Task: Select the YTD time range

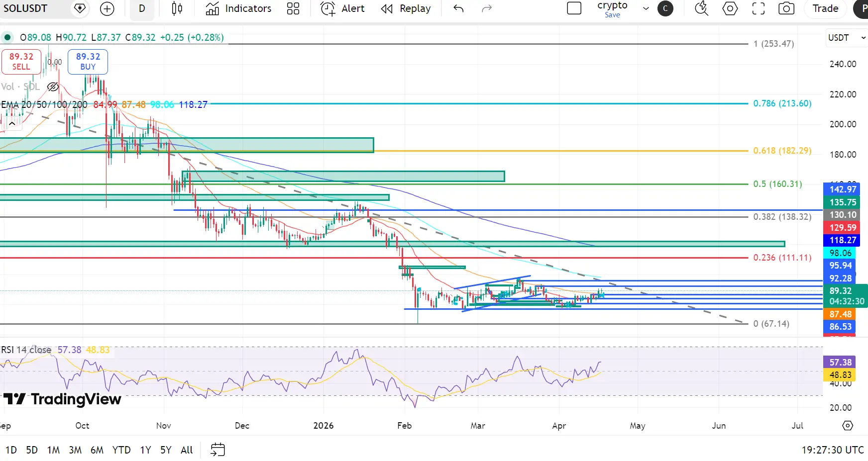Action: (121, 450)
